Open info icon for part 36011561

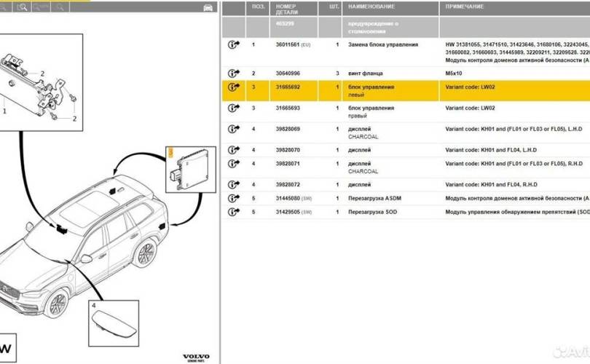coord(234,45)
